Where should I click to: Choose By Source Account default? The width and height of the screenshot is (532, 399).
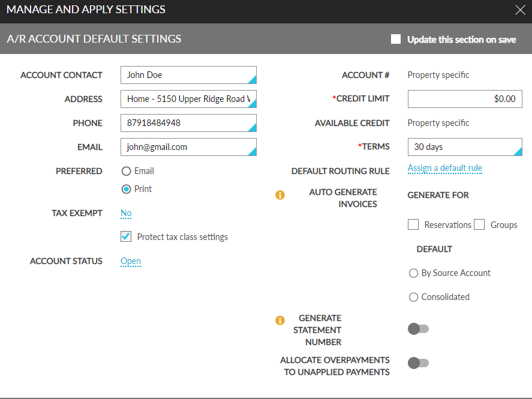pos(413,272)
